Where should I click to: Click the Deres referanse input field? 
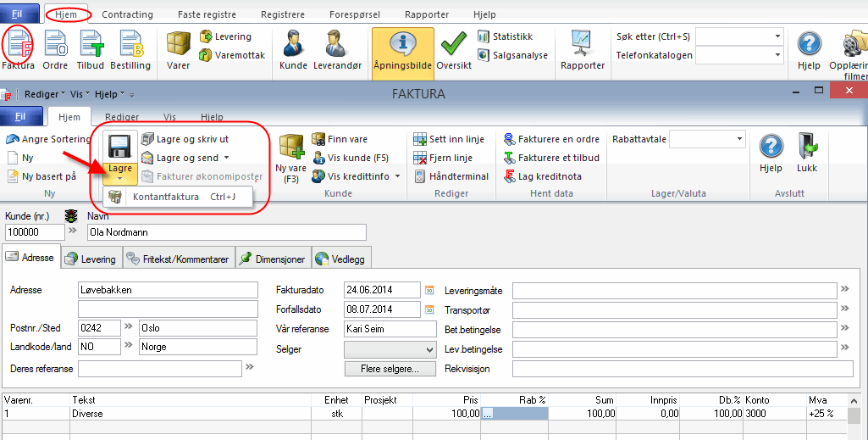click(x=159, y=369)
